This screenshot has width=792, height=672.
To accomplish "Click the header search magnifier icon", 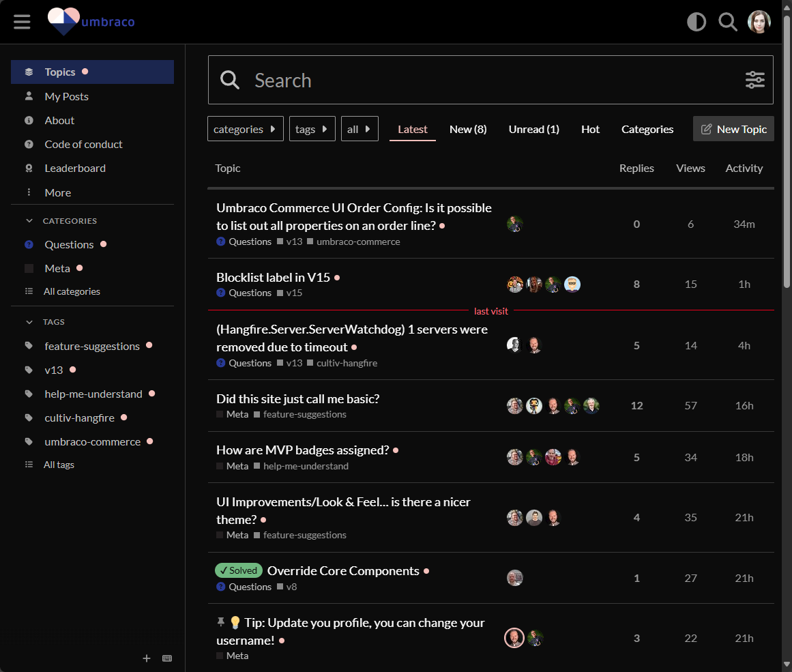I will [728, 22].
